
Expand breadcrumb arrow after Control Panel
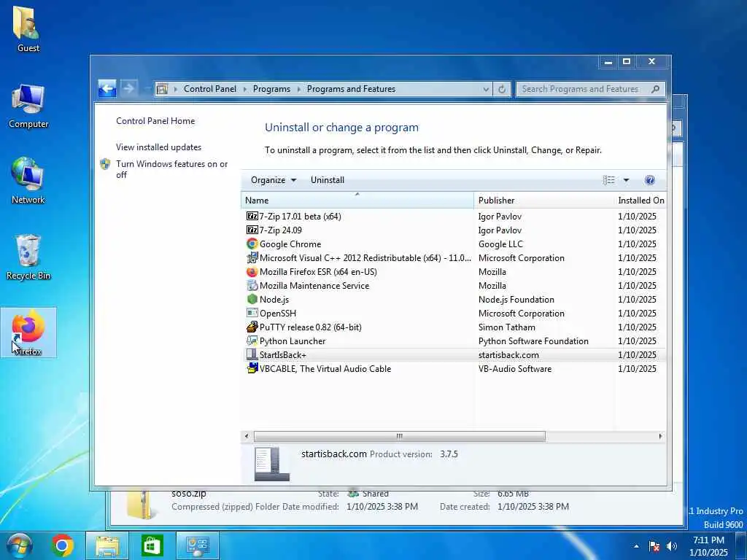point(245,89)
